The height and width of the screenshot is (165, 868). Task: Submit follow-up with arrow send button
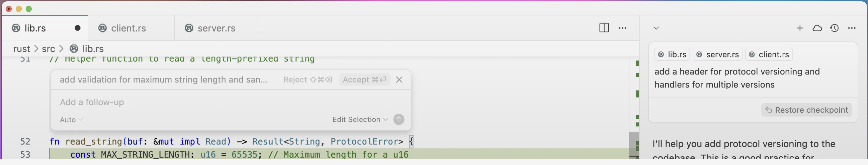coord(399,119)
